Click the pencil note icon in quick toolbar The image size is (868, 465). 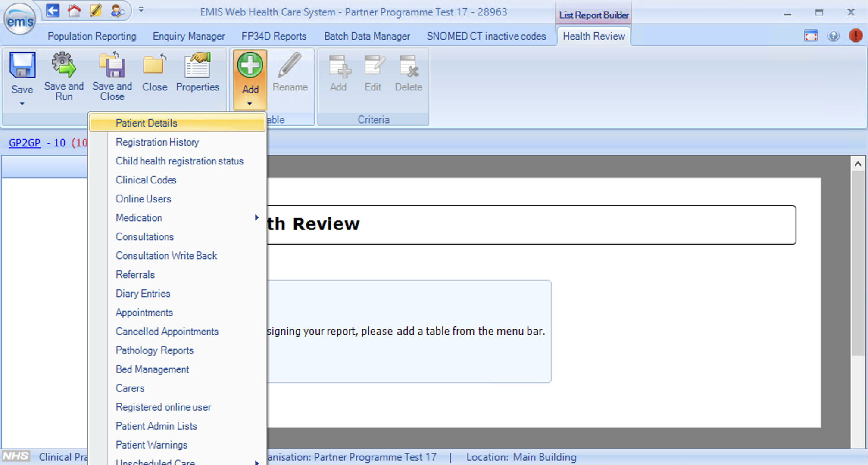[x=96, y=11]
